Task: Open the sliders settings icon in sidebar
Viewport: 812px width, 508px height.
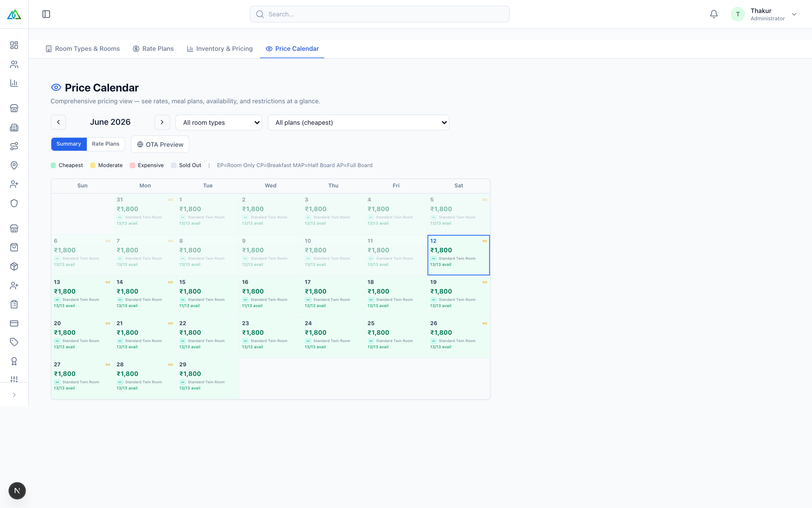Action: click(14, 379)
